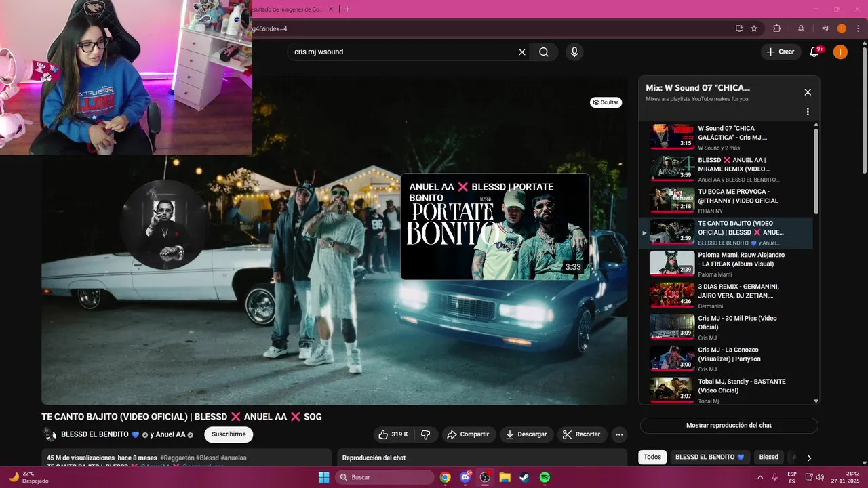Screen dimensions: 868x488
Task: Play MIRAME REMIX playlist item
Action: (x=726, y=168)
